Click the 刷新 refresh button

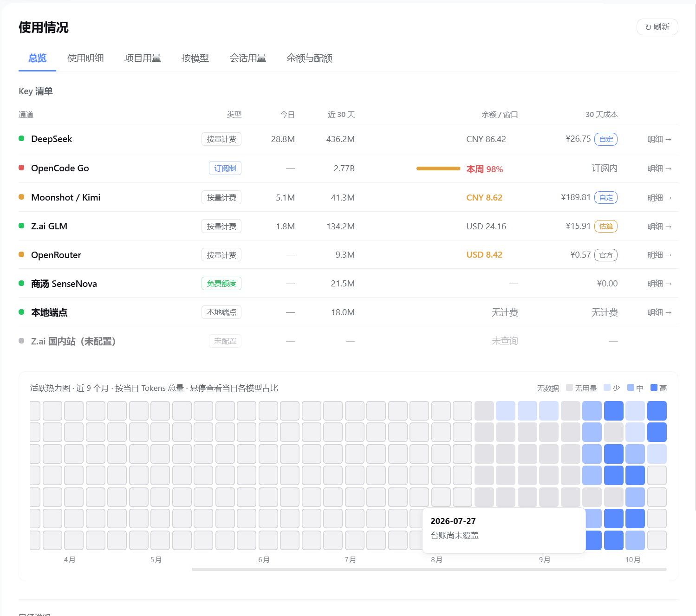(657, 27)
